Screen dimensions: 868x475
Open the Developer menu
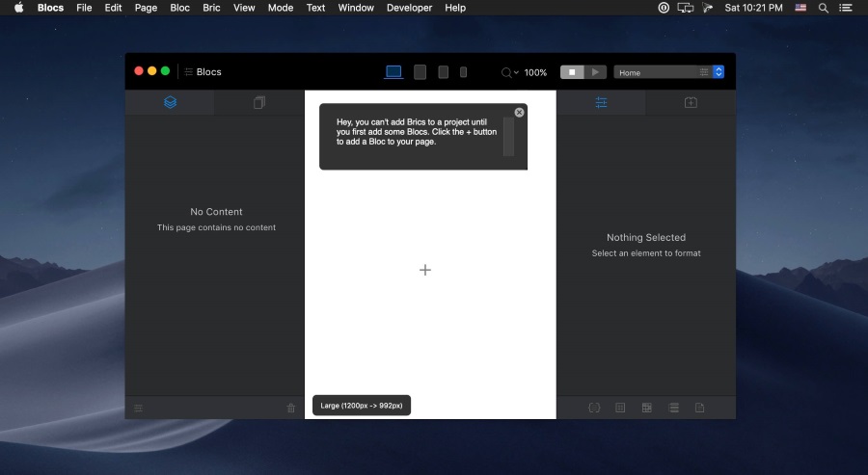click(x=409, y=8)
